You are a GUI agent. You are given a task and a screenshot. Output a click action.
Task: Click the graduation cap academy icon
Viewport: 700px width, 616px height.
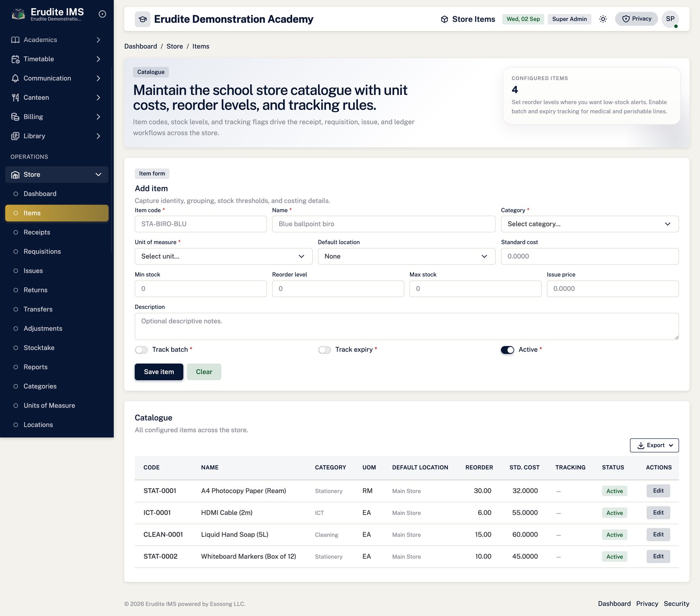(x=143, y=19)
